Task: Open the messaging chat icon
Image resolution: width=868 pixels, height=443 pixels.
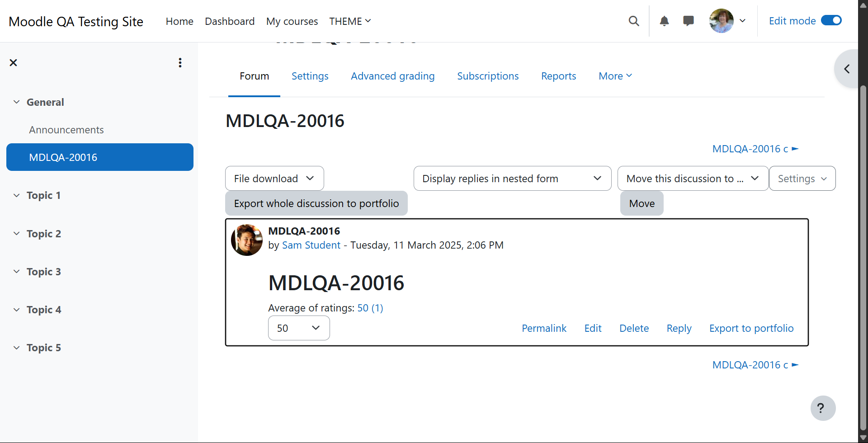Action: coord(689,21)
